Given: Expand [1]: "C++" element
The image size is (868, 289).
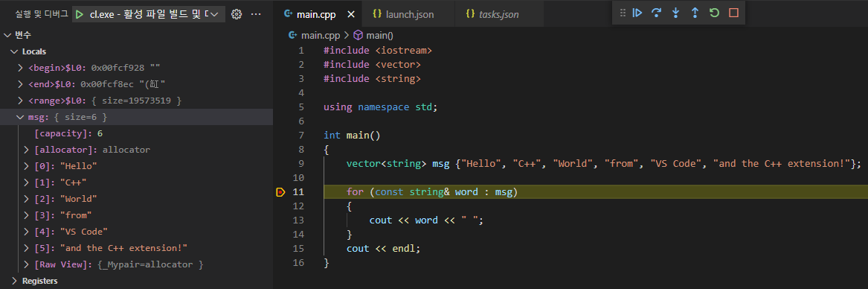Looking at the screenshot, I should click(x=27, y=182).
